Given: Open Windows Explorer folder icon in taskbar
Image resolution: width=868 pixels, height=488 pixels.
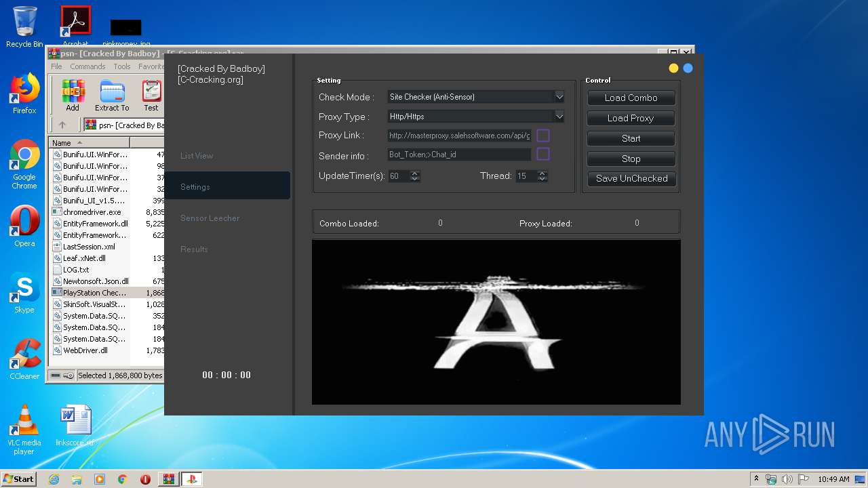Looking at the screenshot, I should 77,479.
